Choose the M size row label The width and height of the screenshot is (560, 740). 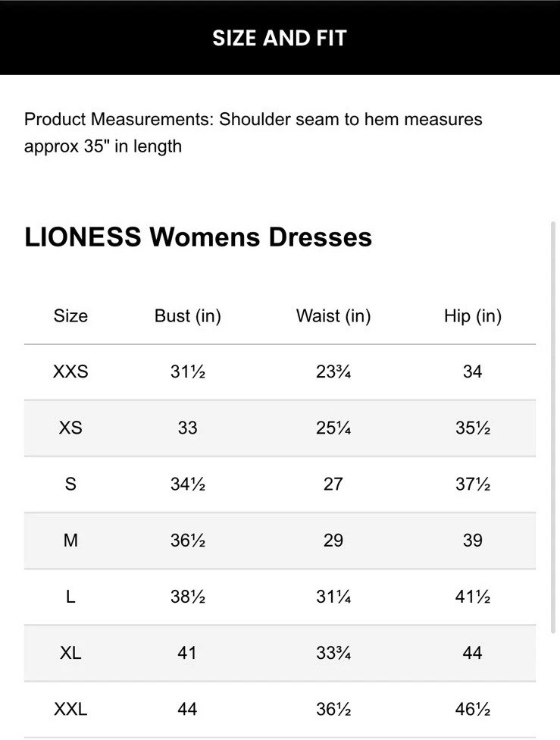(70, 541)
